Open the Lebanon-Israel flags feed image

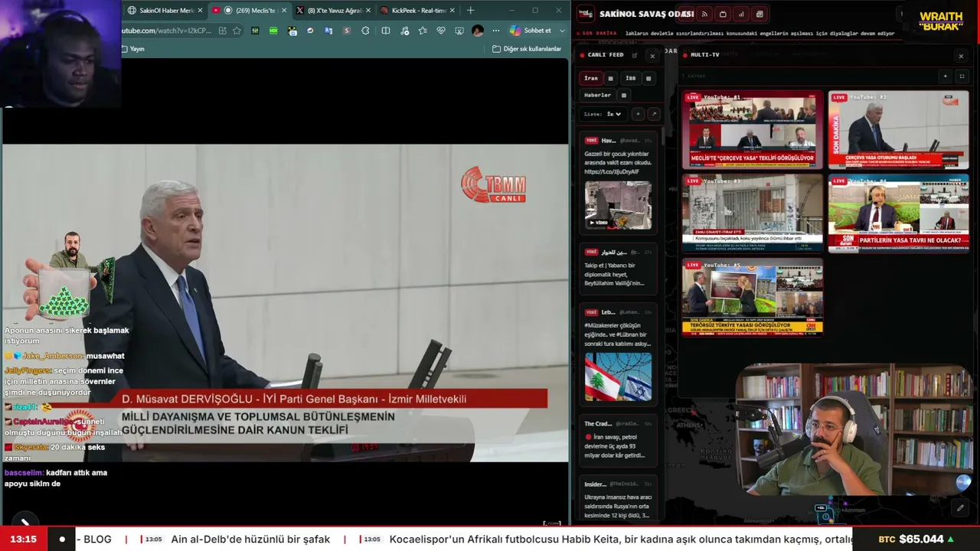click(618, 377)
